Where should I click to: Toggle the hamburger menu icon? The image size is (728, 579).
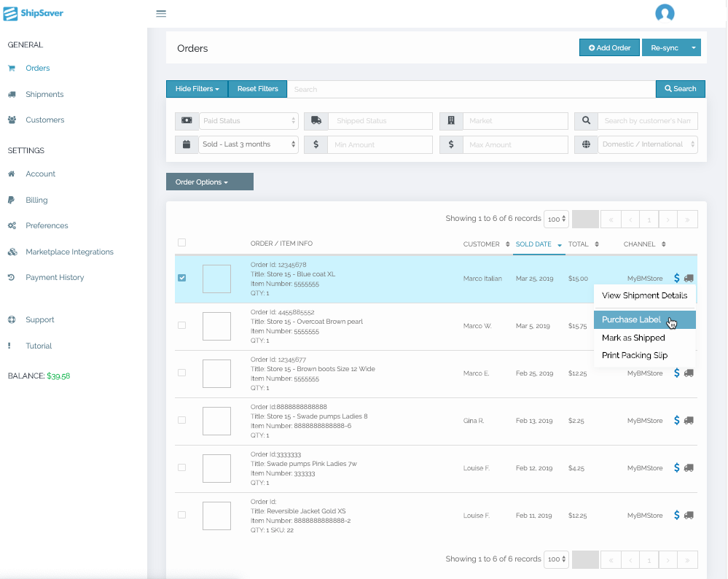pyautogui.click(x=161, y=13)
